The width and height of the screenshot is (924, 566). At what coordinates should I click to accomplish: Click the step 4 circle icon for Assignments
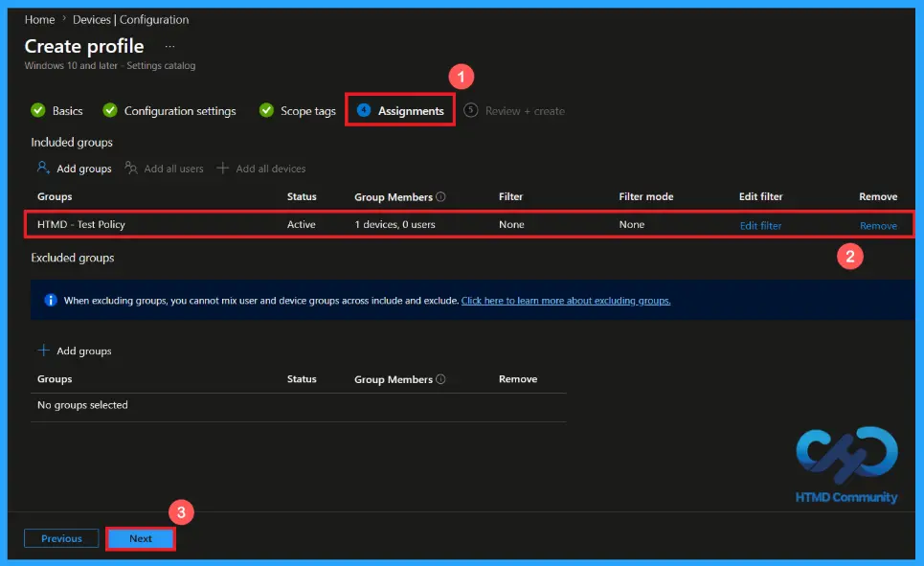coord(364,110)
